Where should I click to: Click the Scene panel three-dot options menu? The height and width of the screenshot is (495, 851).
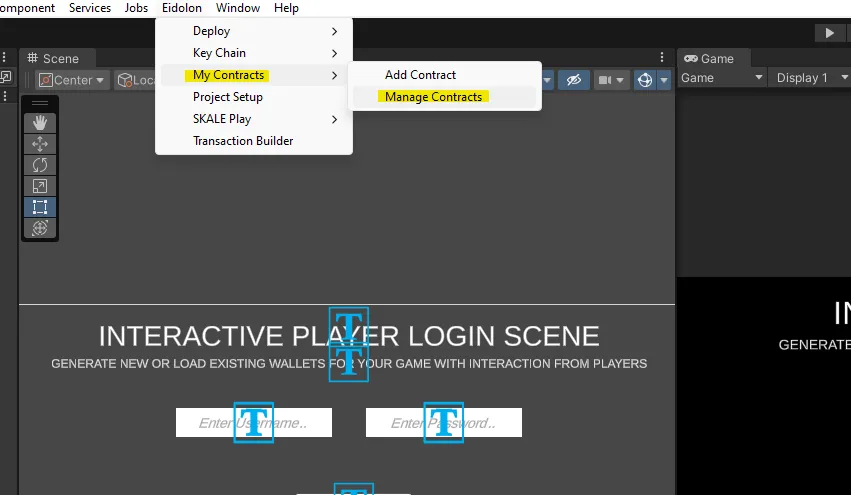661,58
